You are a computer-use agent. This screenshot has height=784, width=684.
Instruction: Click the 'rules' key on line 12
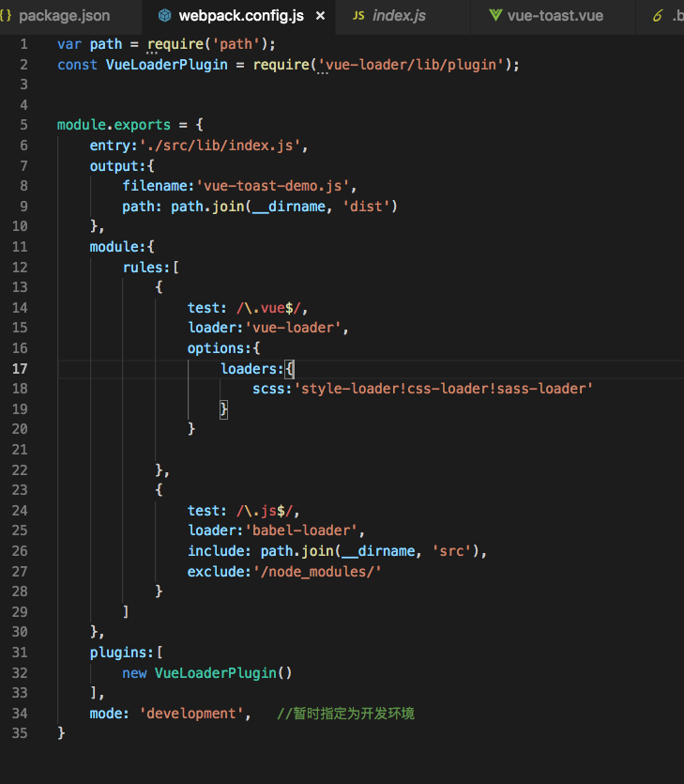click(143, 268)
